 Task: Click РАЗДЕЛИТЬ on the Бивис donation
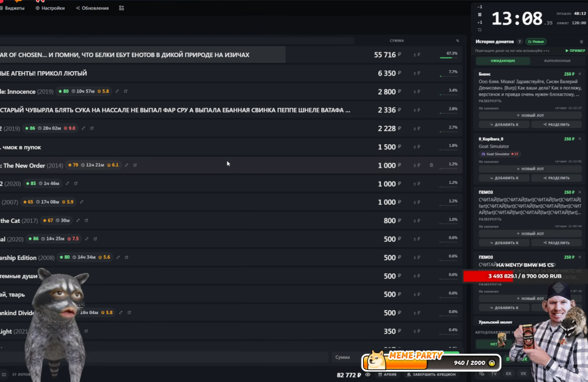pos(556,125)
